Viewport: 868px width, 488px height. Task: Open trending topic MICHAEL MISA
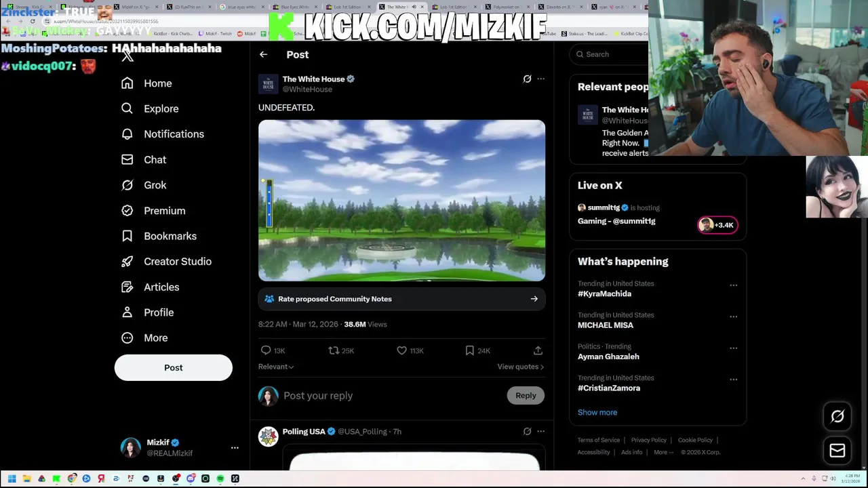click(606, 325)
